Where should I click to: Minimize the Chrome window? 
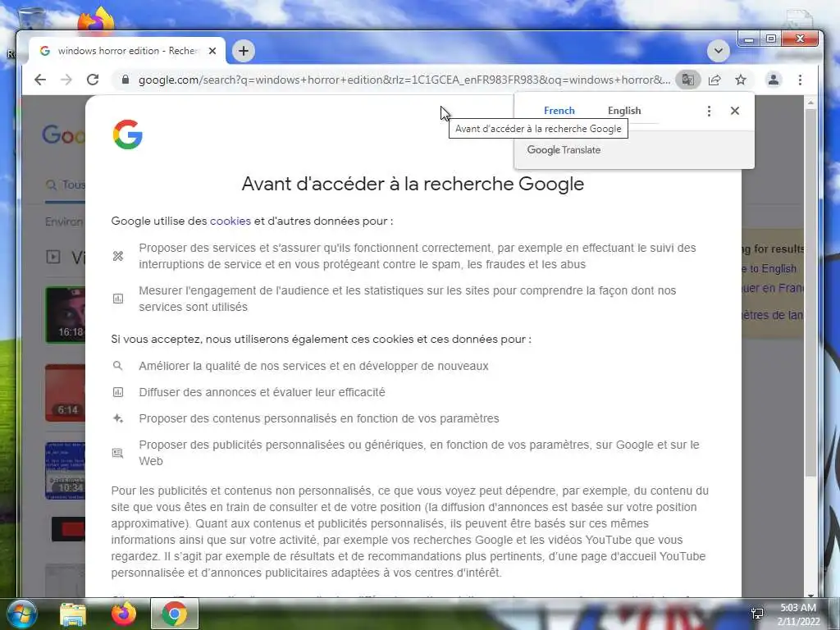point(749,39)
